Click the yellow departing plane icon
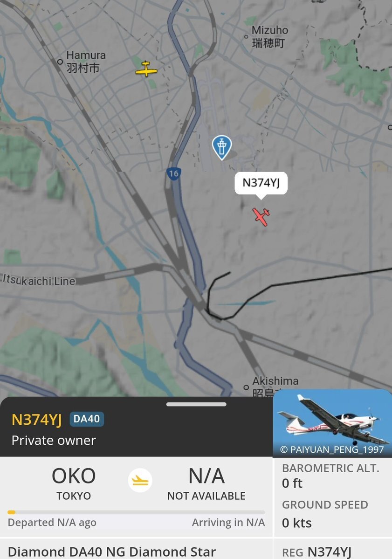Image resolution: width=392 pixels, height=559 pixels. (140, 480)
